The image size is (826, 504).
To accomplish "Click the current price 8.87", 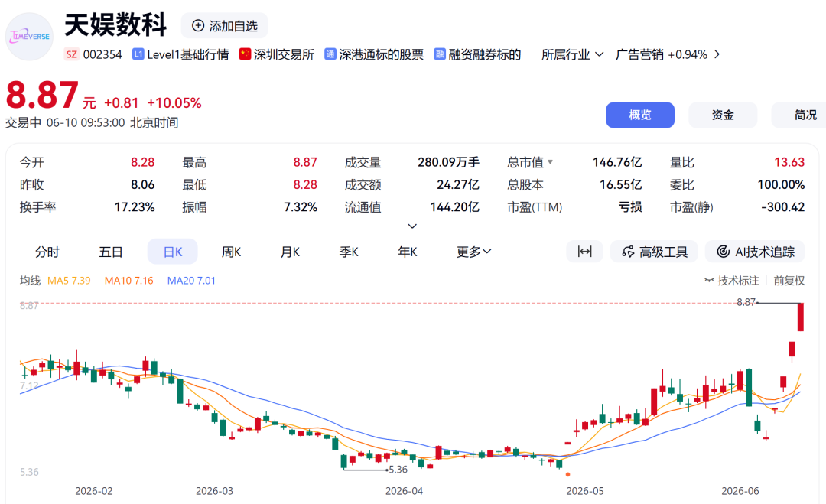I will (x=42, y=95).
